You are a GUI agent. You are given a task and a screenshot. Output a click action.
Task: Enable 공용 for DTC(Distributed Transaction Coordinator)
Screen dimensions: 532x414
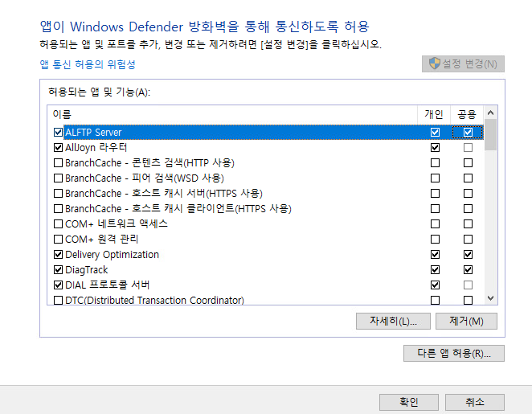click(468, 301)
